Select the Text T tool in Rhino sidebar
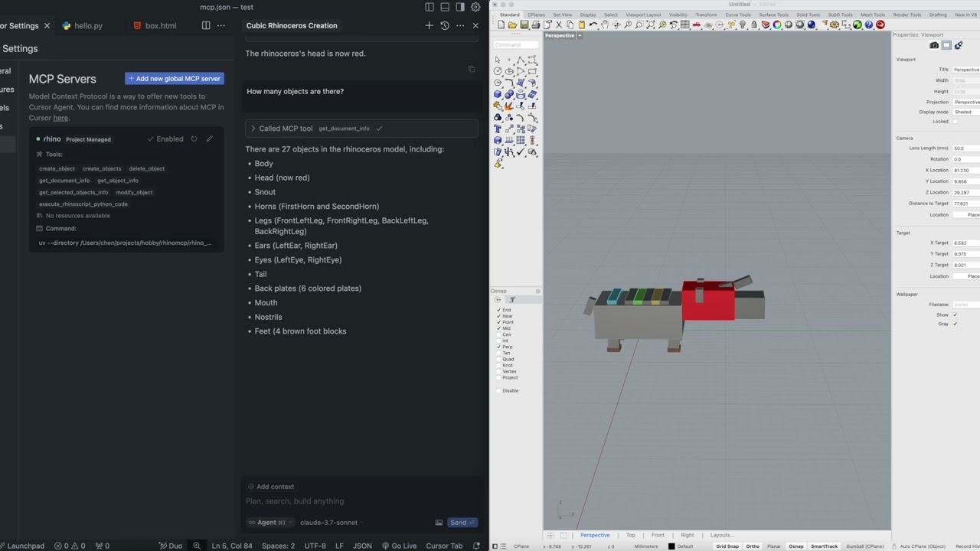 click(498, 128)
